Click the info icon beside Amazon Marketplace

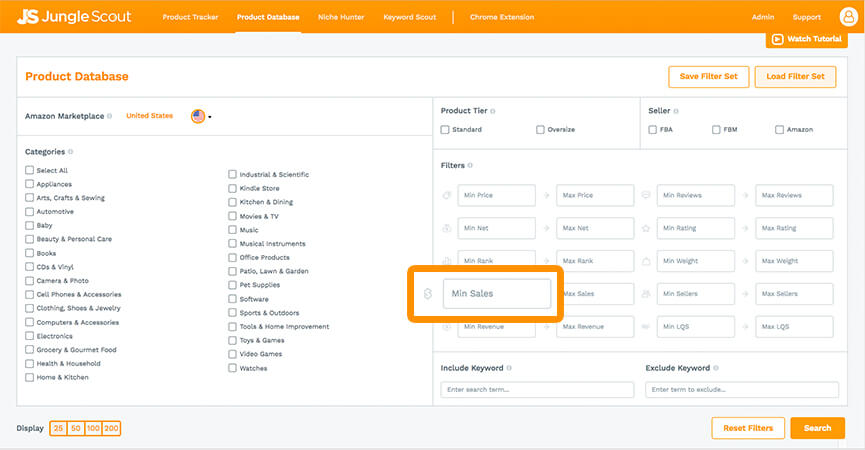coord(109,116)
